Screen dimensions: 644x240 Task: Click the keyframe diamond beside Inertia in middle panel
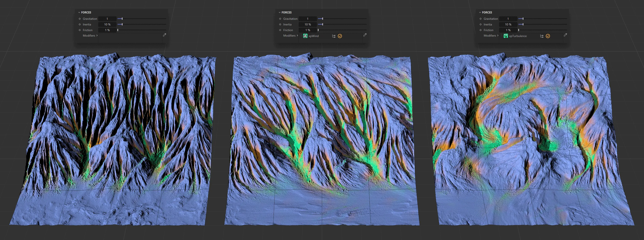280,24
